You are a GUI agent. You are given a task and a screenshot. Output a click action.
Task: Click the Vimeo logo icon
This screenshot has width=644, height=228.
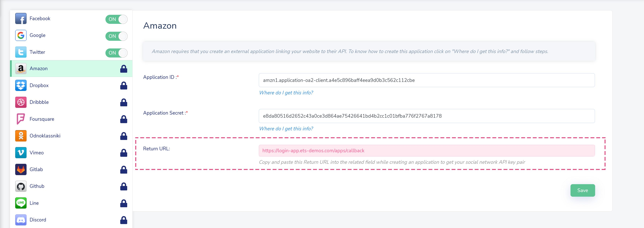21,153
